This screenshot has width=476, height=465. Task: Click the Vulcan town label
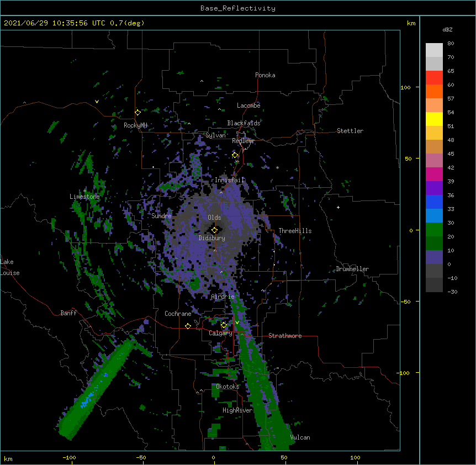pos(300,437)
